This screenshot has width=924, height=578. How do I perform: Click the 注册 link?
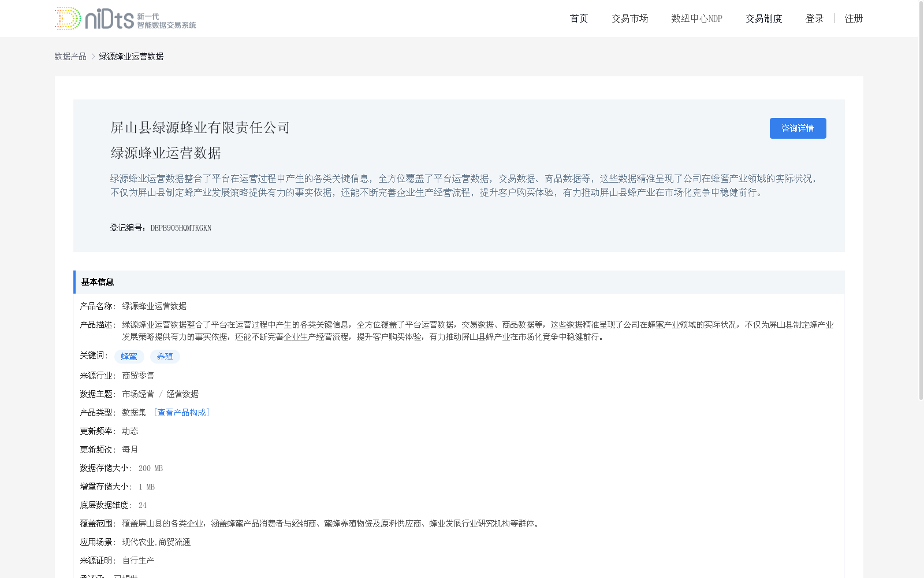(x=854, y=18)
